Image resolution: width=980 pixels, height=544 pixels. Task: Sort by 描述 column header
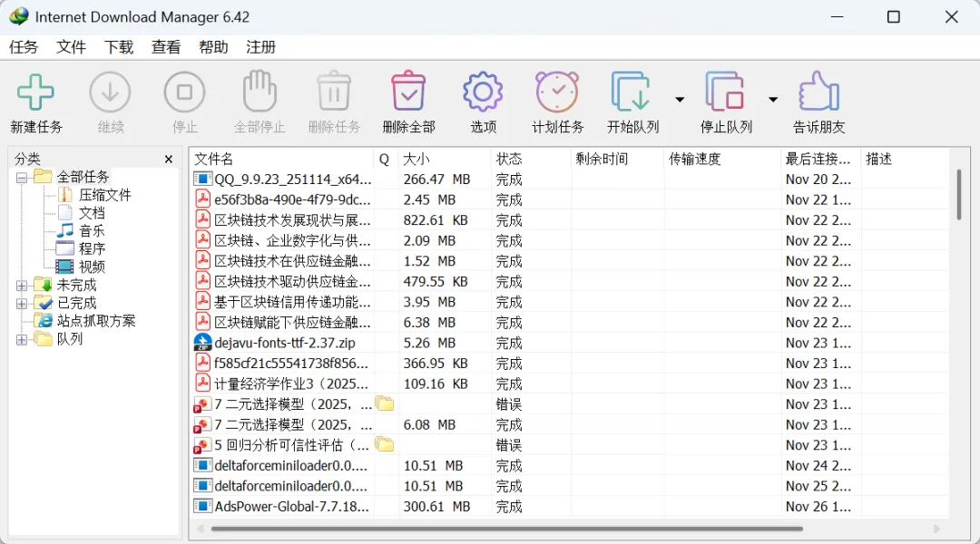pyautogui.click(x=904, y=159)
